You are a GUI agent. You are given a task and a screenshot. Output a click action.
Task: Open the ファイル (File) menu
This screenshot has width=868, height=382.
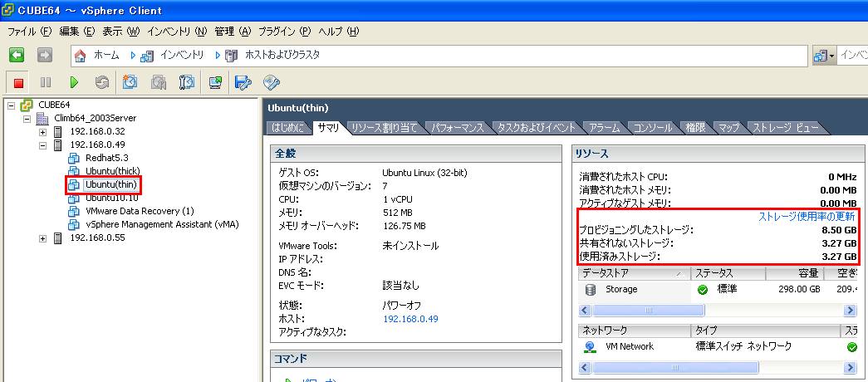[29, 32]
